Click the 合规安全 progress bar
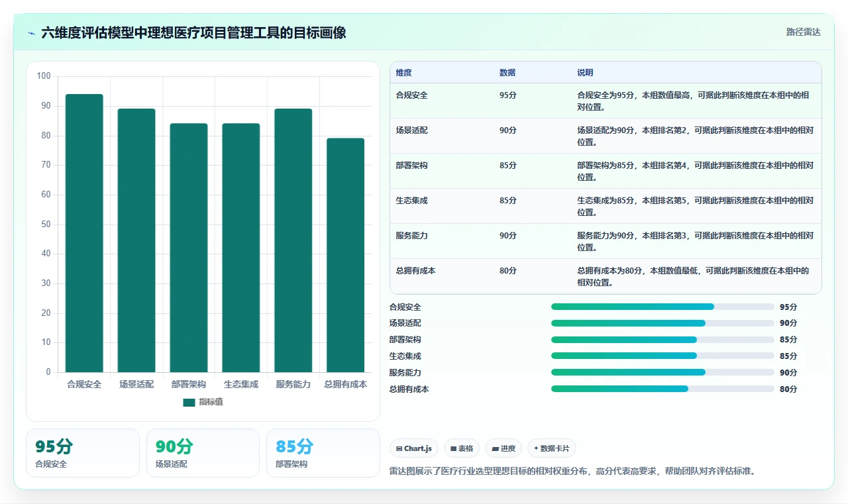 click(x=662, y=307)
